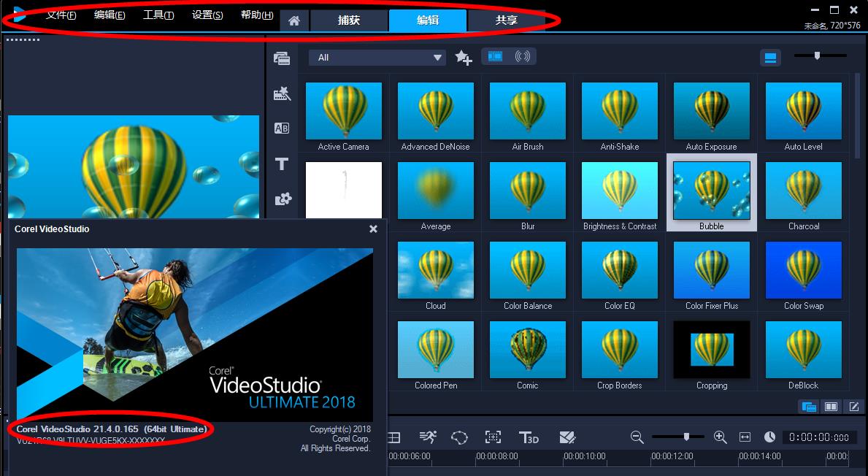868x476 pixels.
Task: Switch to the 捕获 tab
Action: point(349,20)
